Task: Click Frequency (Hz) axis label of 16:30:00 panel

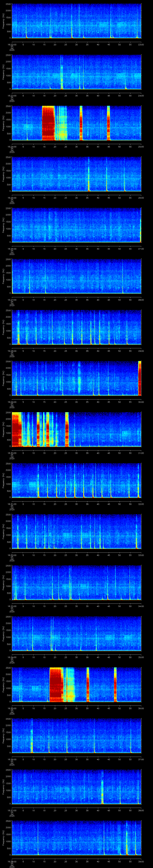Action: tap(4, 429)
